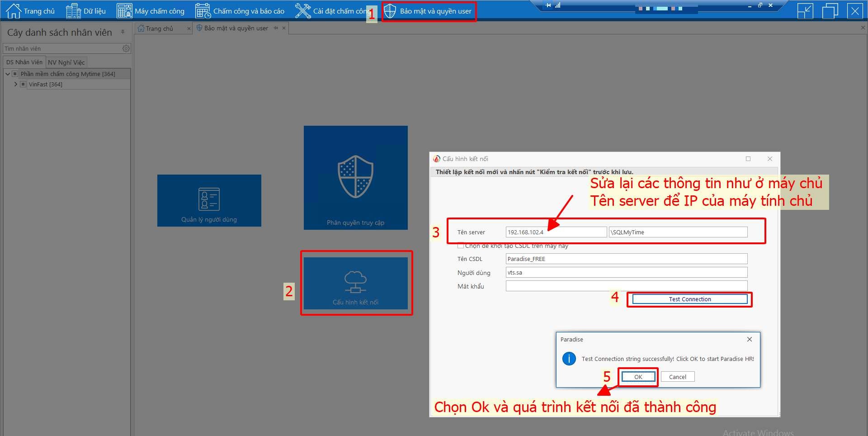Open the Máy chấm công toolbar icon
The image size is (868, 436).
coord(124,11)
